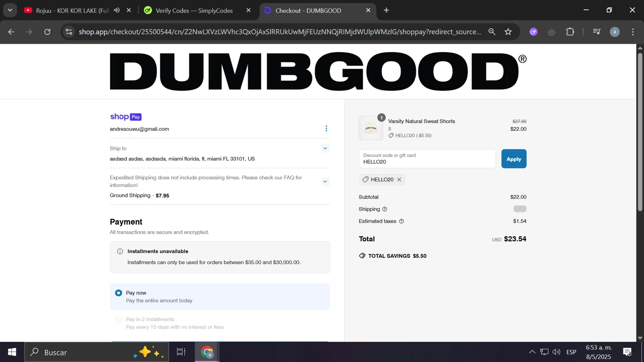This screenshot has width=644, height=362.
Task: Click the scrollbar down arrow
Action: coord(640,338)
